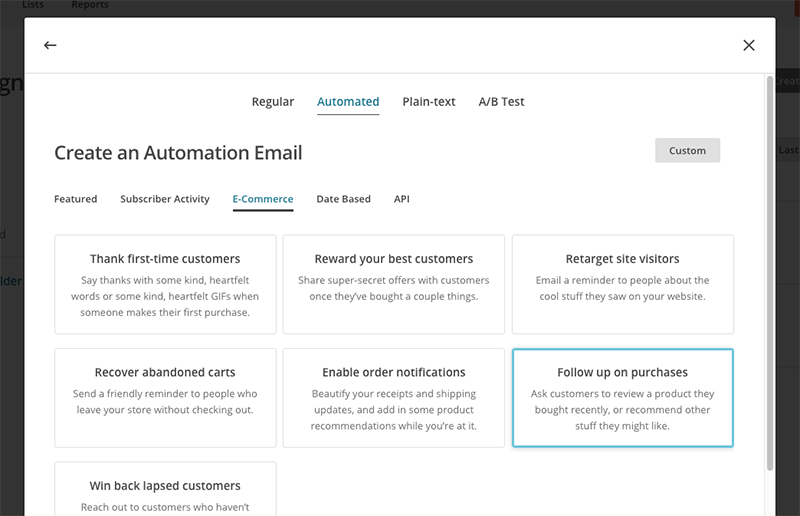Viewport: 800px width, 516px height.
Task: Pick the Thank first-time customers card
Action: [x=165, y=284]
